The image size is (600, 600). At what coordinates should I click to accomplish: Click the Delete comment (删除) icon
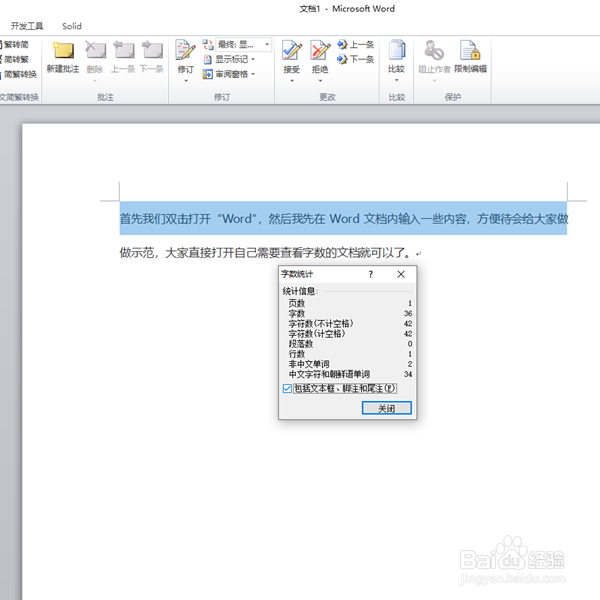point(95,51)
